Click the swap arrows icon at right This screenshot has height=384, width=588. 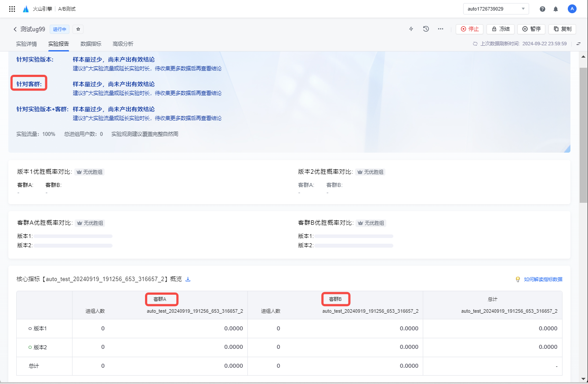click(x=578, y=44)
